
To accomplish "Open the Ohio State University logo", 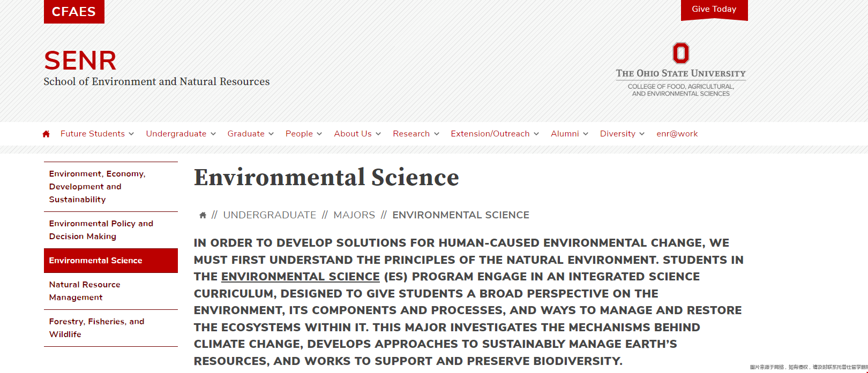I will tap(680, 70).
